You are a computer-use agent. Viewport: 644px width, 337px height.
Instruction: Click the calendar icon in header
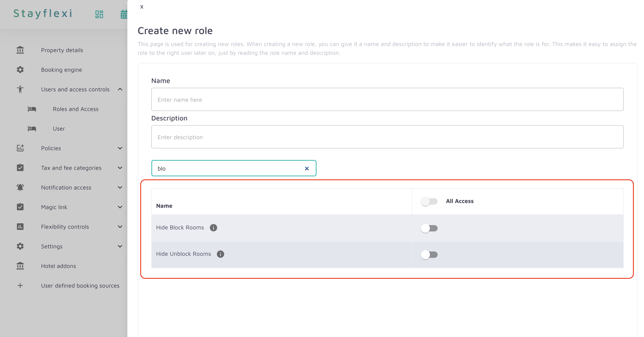point(124,14)
